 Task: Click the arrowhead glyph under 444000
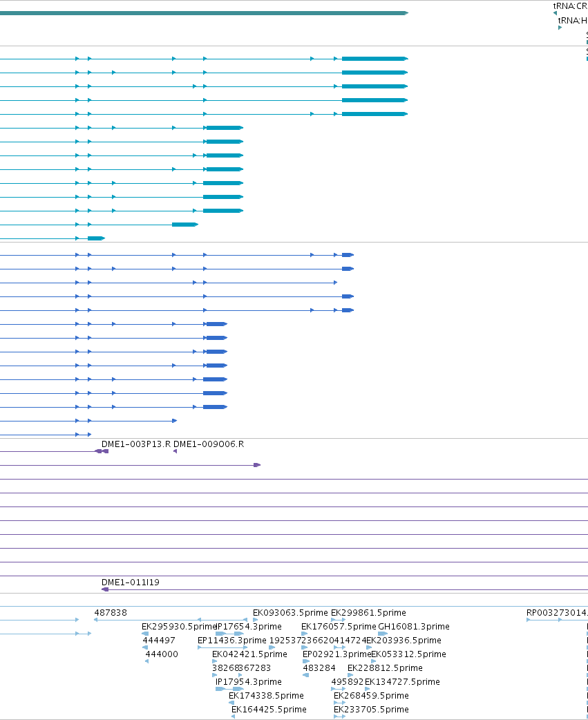(x=147, y=661)
